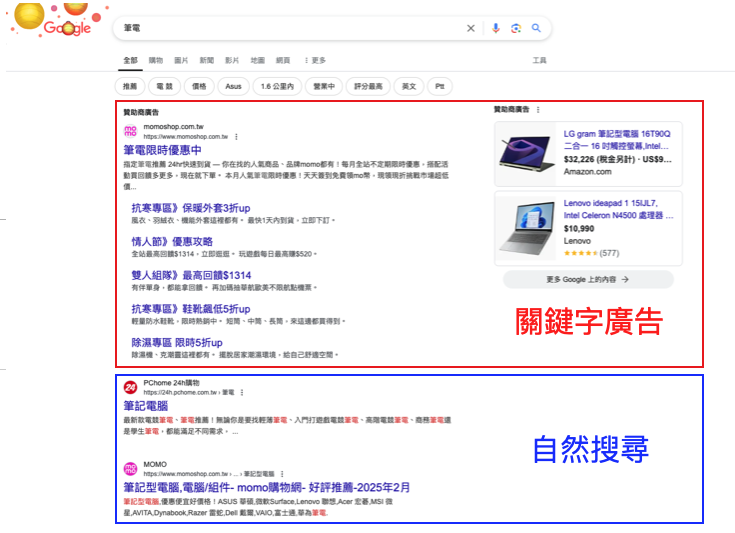Expand the 更多 tabs menu

[x=315, y=60]
